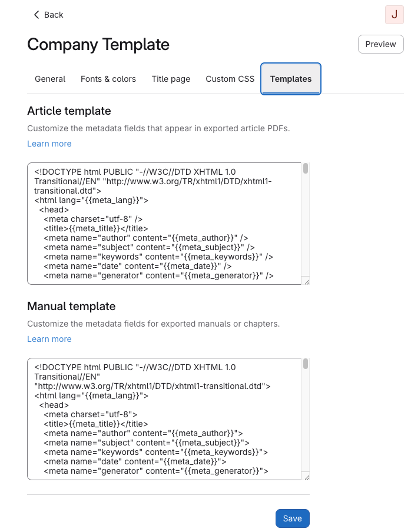Grab the Article template resize handle
Image resolution: width=411 pixels, height=532 pixels.
point(306,282)
